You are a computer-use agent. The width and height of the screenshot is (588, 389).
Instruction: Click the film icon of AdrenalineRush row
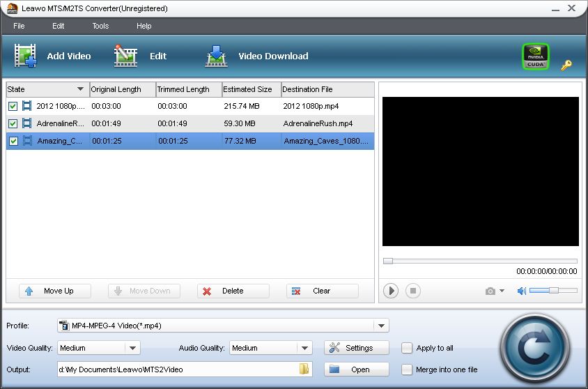coord(27,123)
